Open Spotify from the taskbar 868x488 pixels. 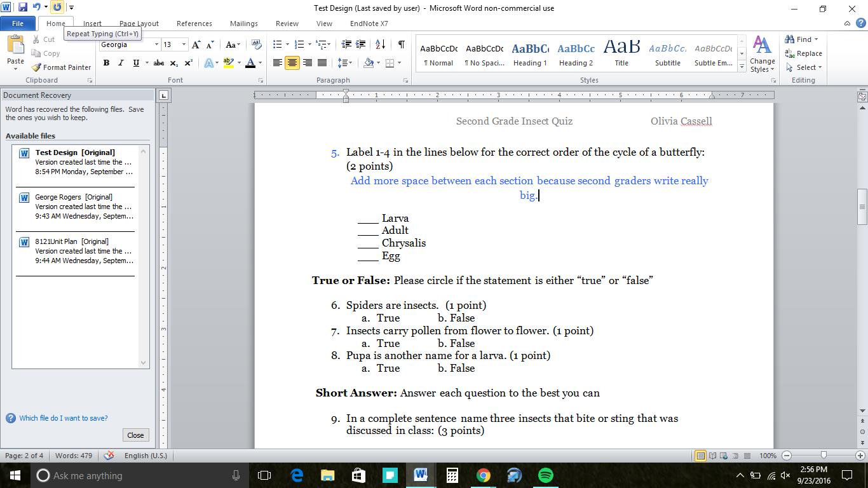[545, 475]
